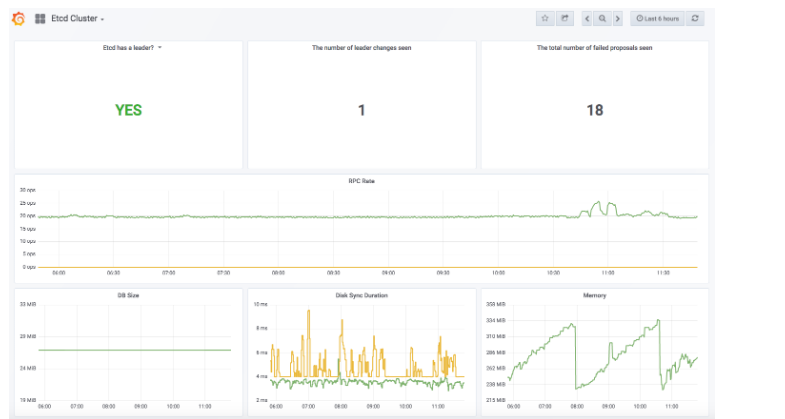785x419 pixels.
Task: Click the leader changes value 1
Action: [x=361, y=110]
